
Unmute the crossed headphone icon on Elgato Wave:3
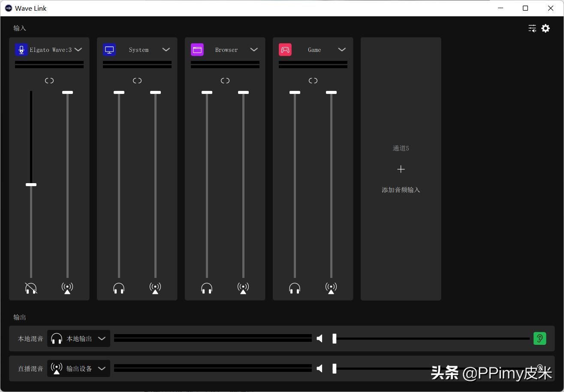(31, 288)
